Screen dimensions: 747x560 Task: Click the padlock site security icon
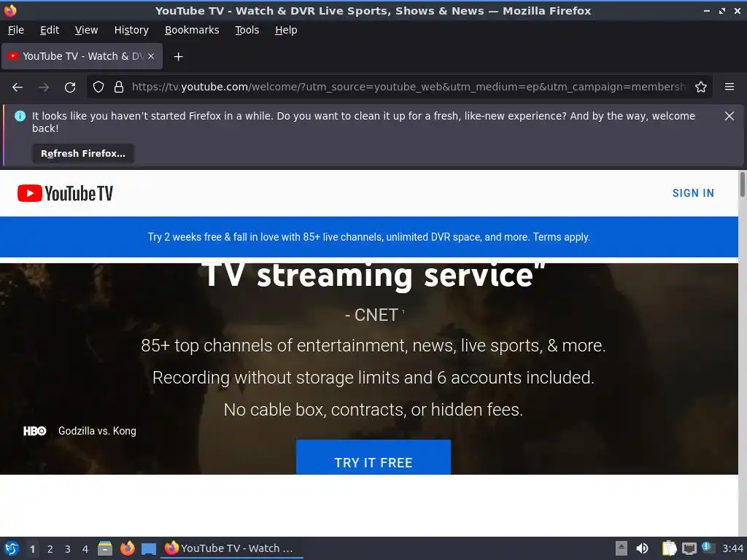pos(119,87)
